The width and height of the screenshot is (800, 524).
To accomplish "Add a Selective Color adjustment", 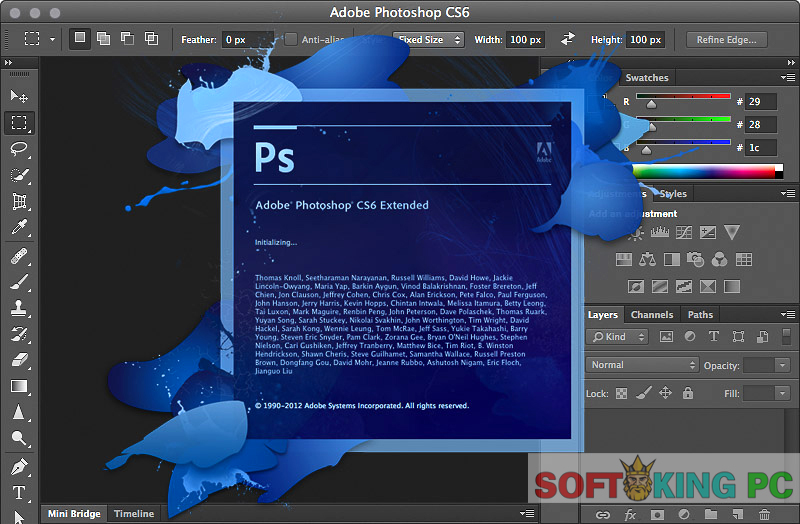I will point(708,286).
